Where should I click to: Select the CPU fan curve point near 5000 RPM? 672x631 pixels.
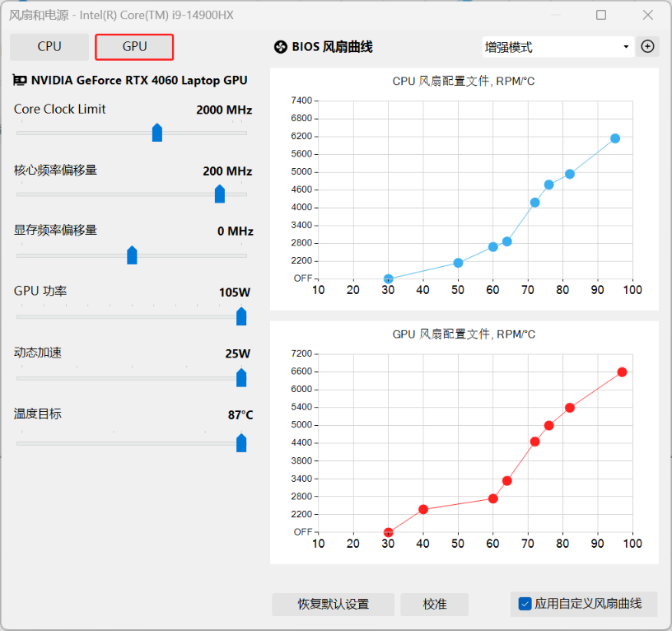pyautogui.click(x=570, y=174)
